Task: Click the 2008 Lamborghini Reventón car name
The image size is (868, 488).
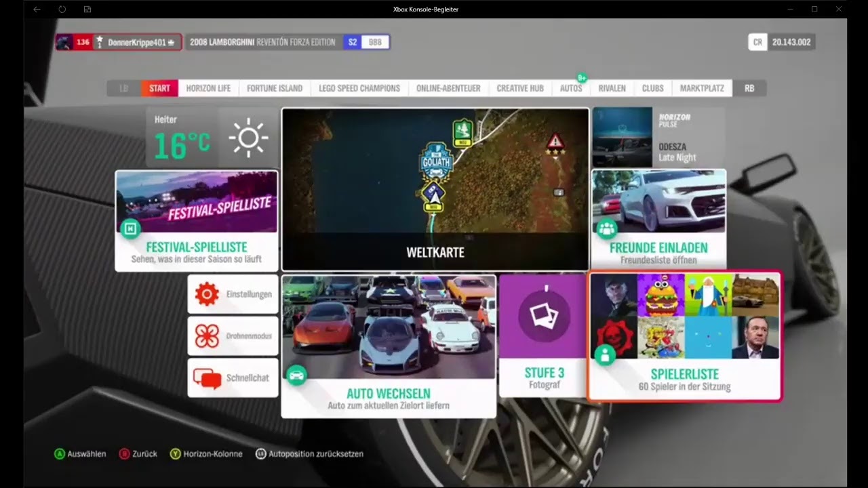Action: coord(262,42)
